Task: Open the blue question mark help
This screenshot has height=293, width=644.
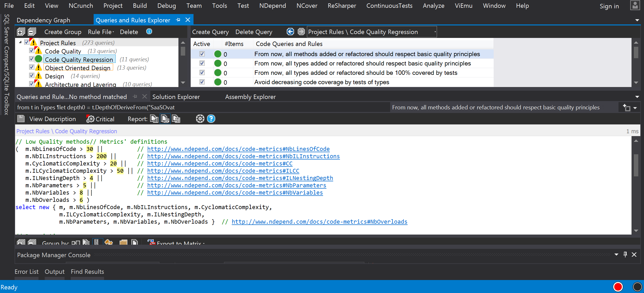Action: click(x=211, y=119)
